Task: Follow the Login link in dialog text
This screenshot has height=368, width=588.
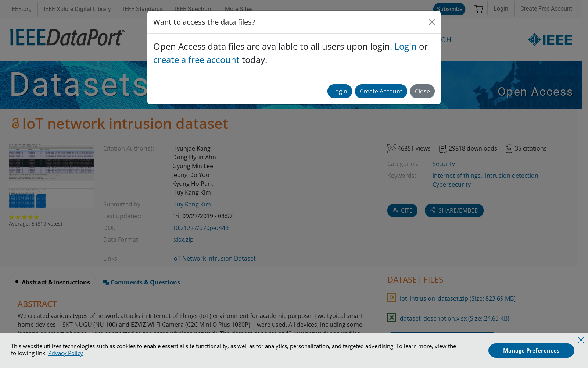Action: (x=405, y=47)
